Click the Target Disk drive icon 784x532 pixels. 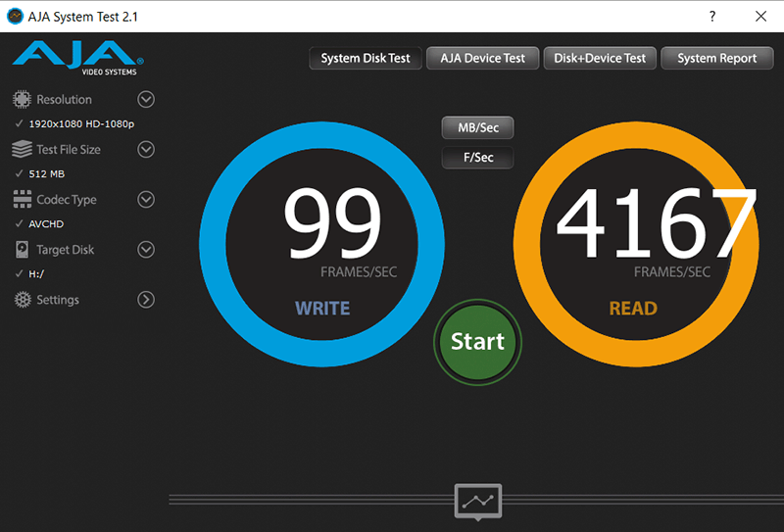click(22, 249)
